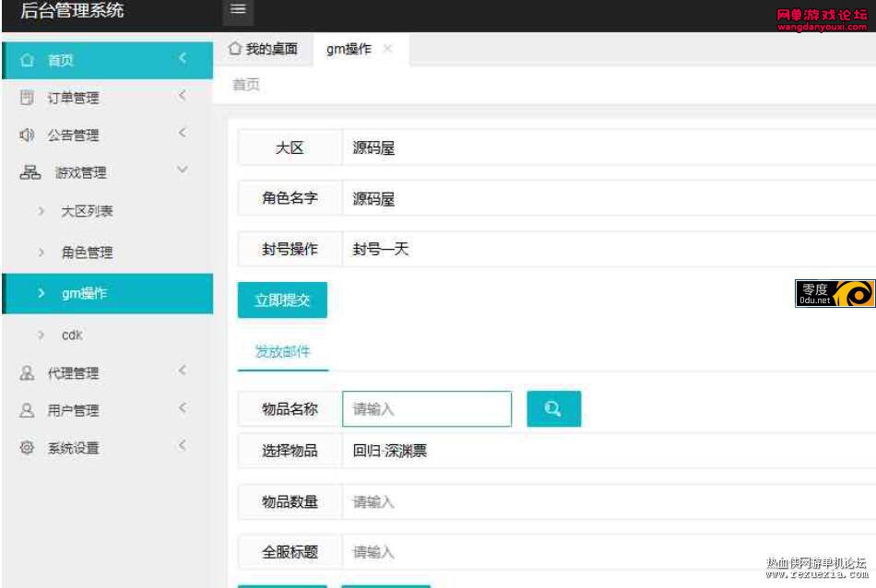Click the 后台管理系统 header title
876x588 pixels.
[72, 11]
